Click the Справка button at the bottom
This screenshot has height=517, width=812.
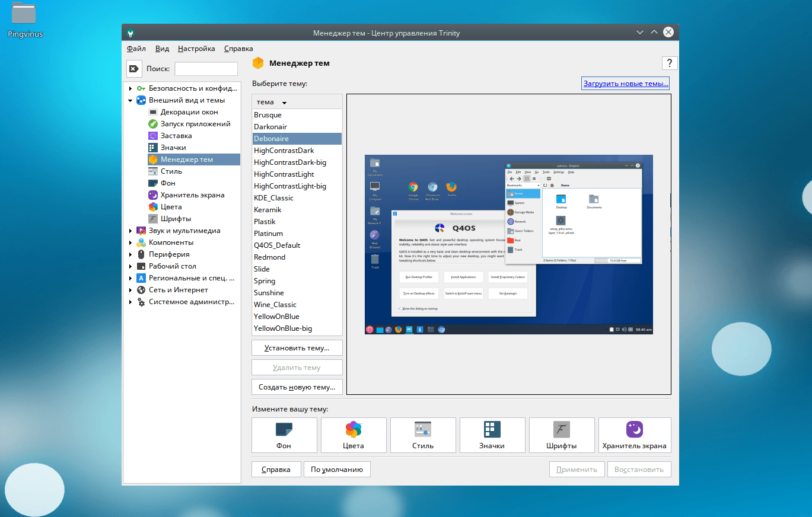tap(276, 470)
